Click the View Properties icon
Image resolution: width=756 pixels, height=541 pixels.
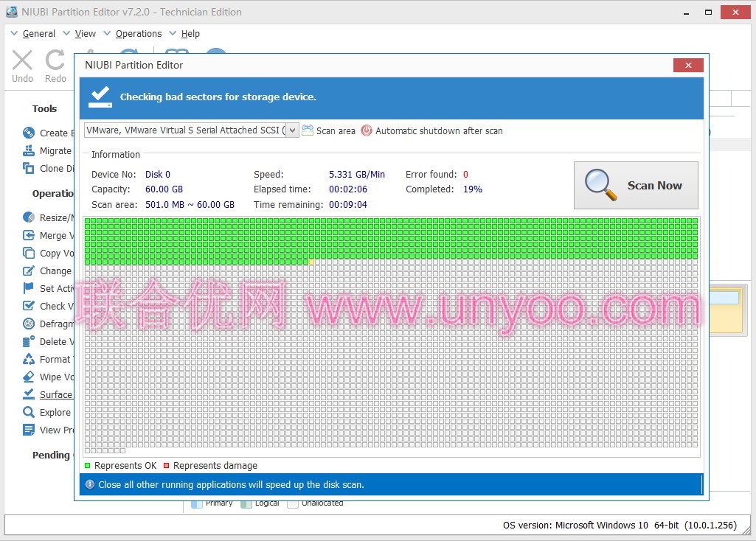coord(29,430)
